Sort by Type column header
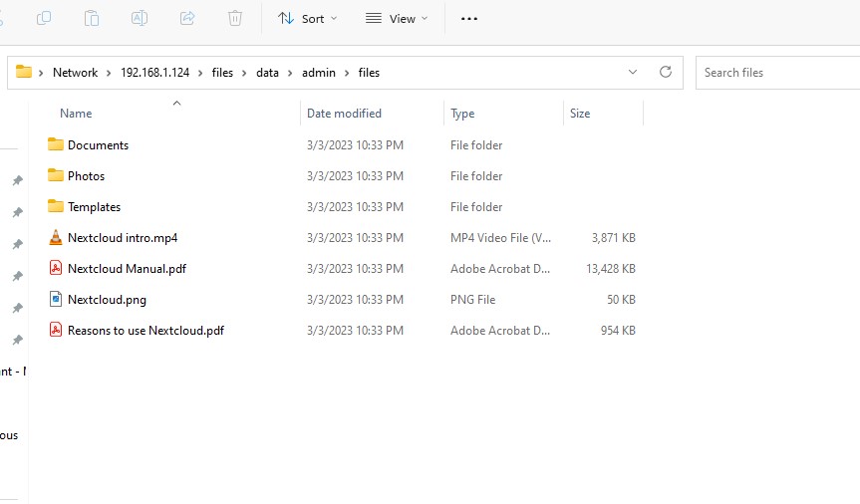860x504 pixels. [x=462, y=114]
